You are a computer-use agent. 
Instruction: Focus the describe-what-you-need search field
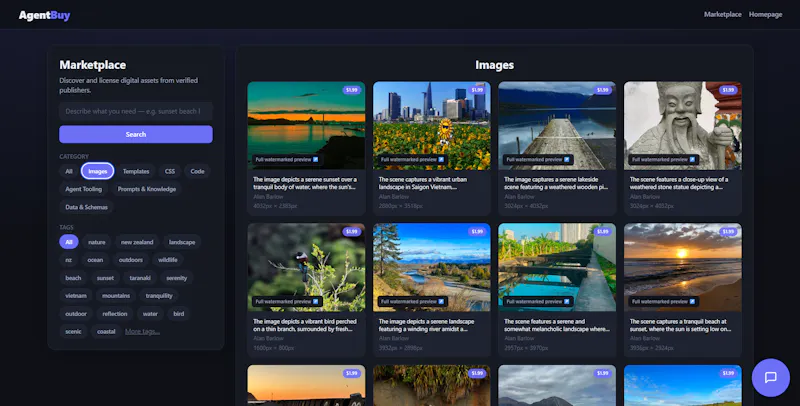click(x=136, y=111)
